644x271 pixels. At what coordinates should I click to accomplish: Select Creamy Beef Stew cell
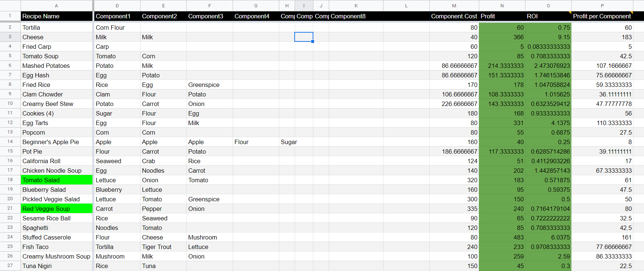click(57, 104)
